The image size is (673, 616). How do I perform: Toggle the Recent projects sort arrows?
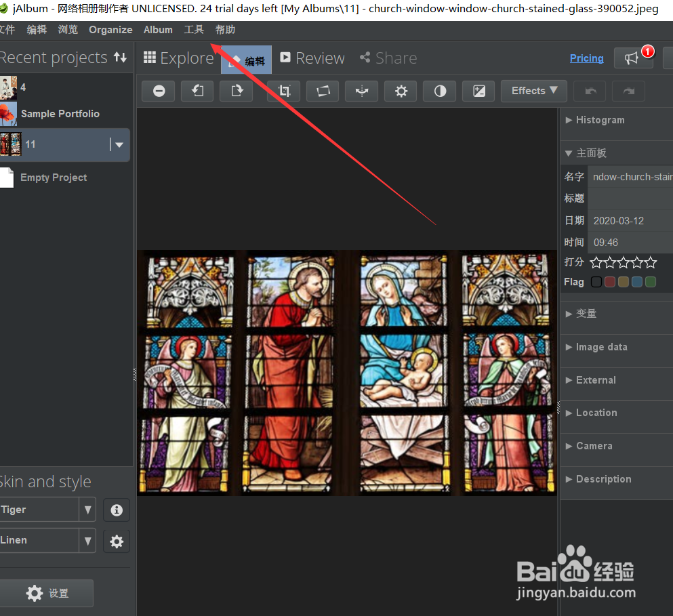pyautogui.click(x=120, y=57)
